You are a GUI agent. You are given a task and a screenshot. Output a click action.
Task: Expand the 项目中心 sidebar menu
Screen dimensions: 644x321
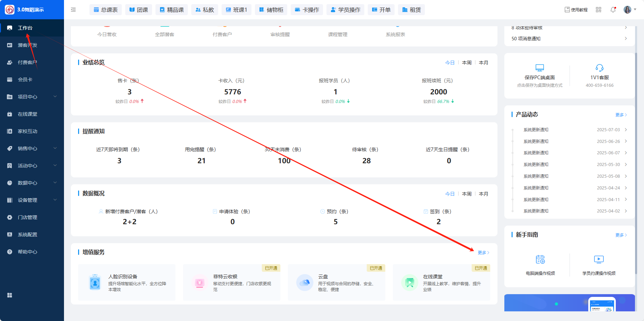(32, 97)
